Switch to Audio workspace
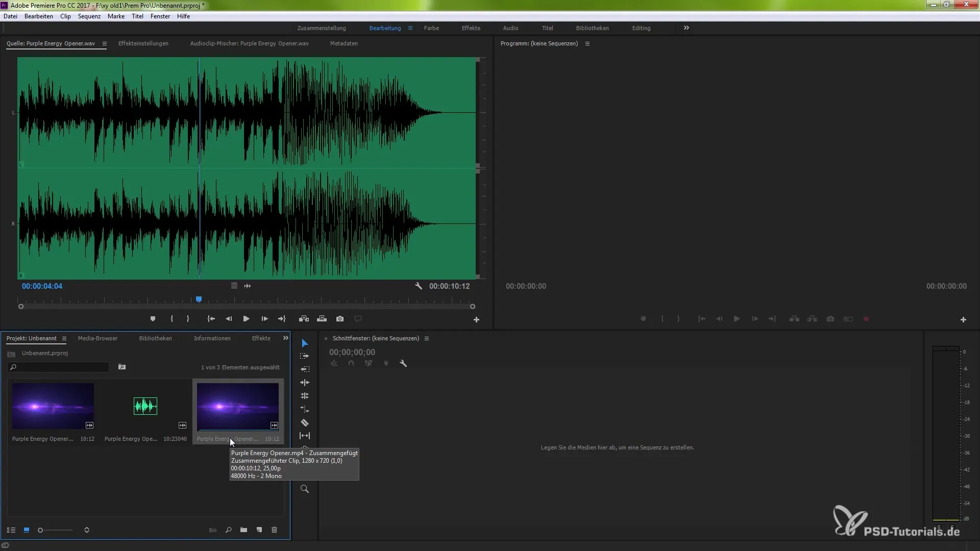This screenshot has height=551, width=980. (510, 28)
